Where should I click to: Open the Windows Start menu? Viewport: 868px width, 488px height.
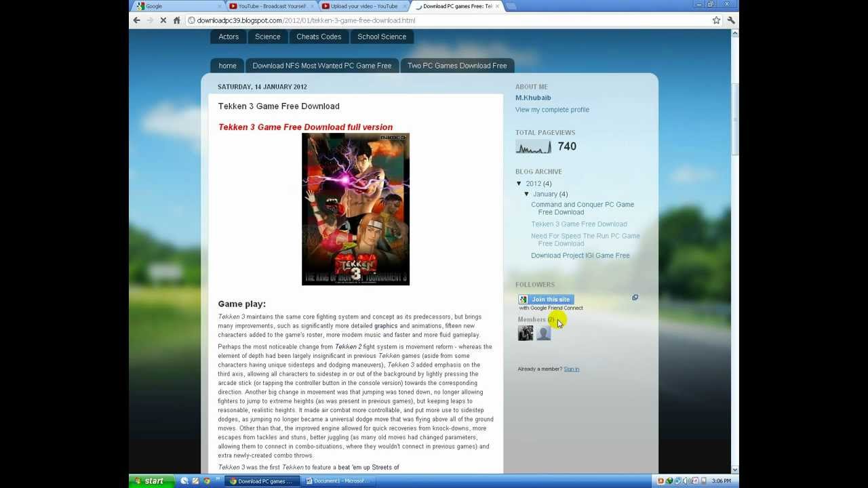(x=151, y=481)
